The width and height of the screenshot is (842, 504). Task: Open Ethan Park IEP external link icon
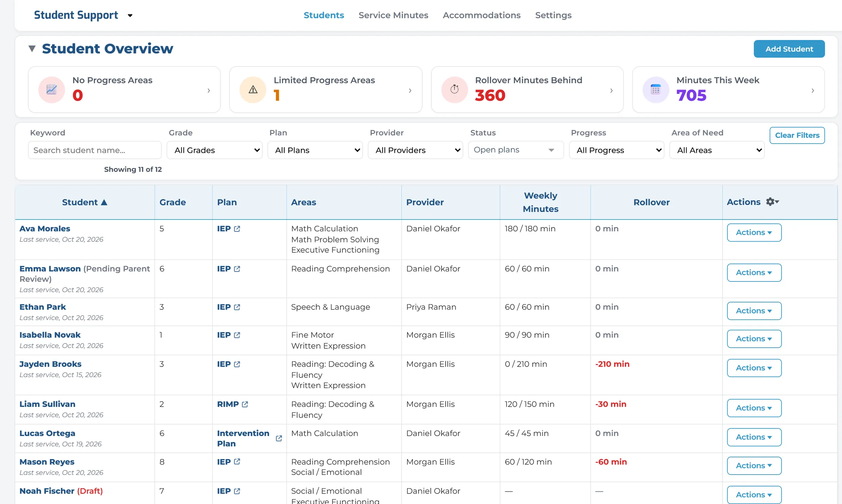[237, 307]
